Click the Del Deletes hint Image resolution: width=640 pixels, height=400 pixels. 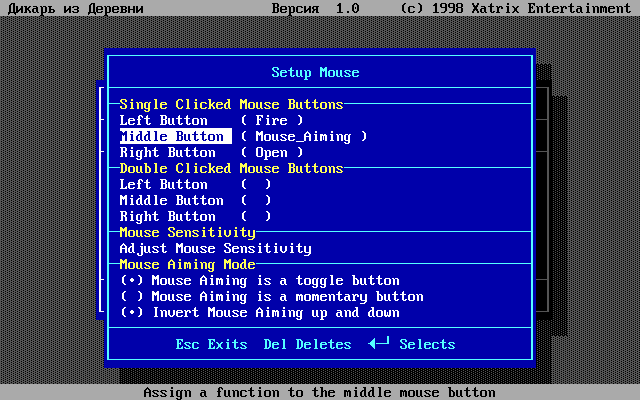pos(307,344)
